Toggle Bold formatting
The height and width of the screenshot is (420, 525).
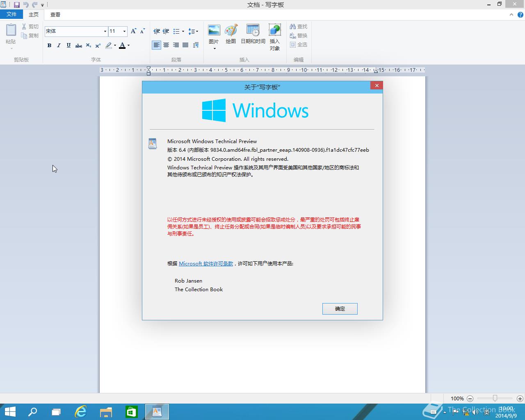(49, 46)
